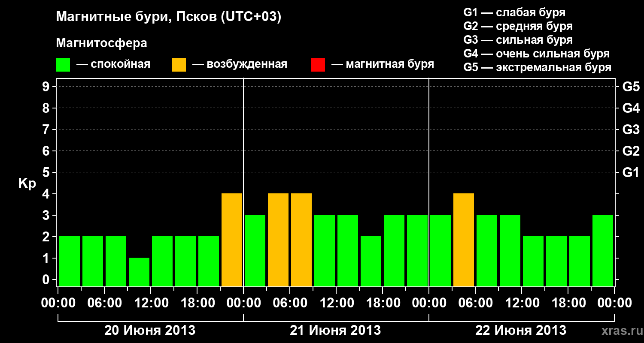The height and width of the screenshot is (343, 644).
Task: Click the 'G5 — экстремальная буря' legend line
Action: 538,67
